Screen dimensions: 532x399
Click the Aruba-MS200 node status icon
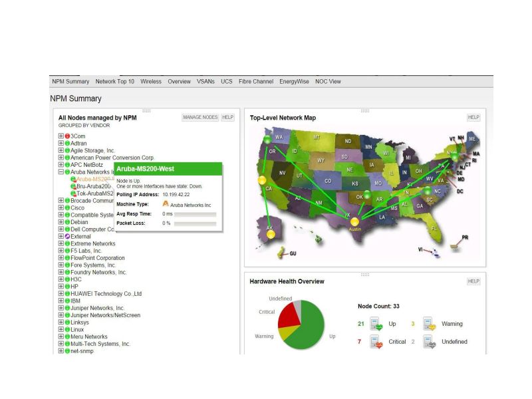click(x=73, y=179)
